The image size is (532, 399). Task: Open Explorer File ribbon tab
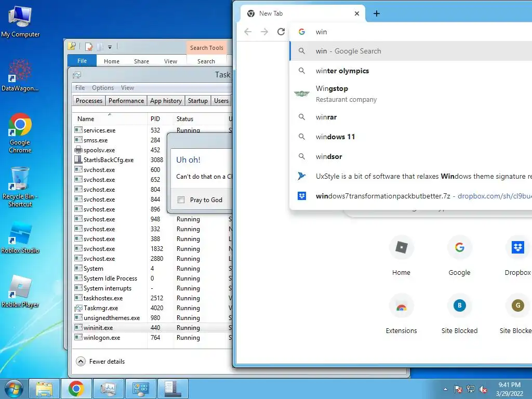pos(82,61)
